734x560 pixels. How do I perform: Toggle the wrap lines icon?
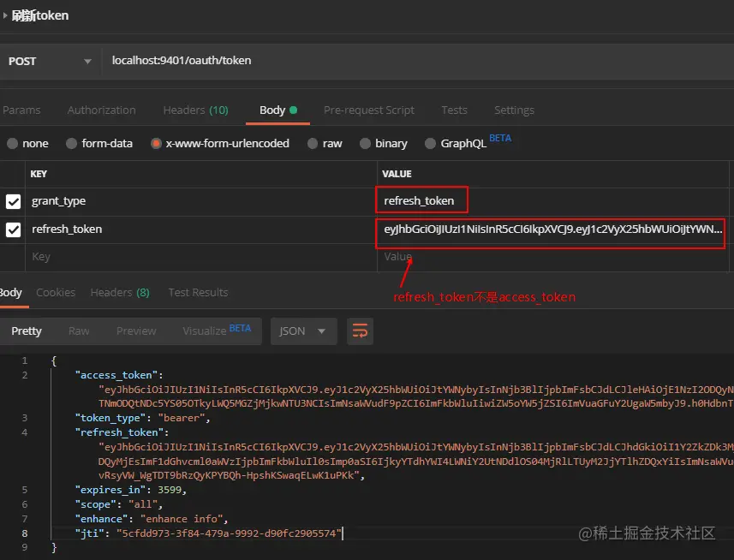(x=360, y=331)
